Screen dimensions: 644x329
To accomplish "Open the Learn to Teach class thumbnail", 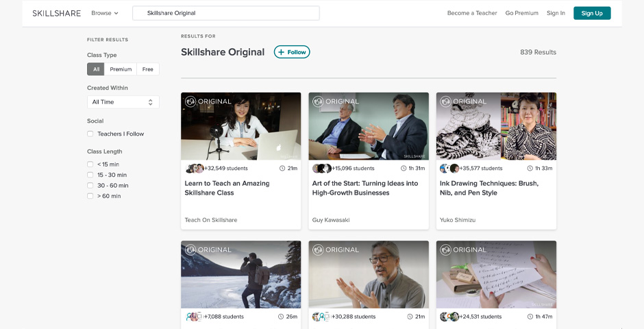I will pyautogui.click(x=240, y=126).
